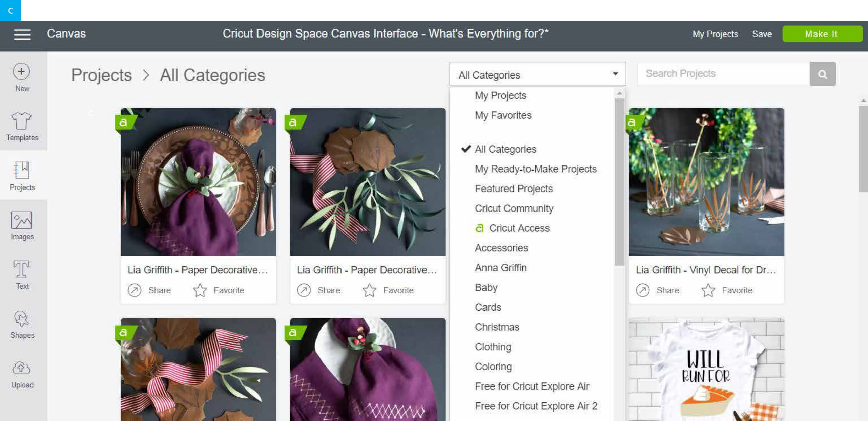Click the page vertical scrollbar thumb
The width and height of the screenshot is (868, 421).
click(x=863, y=149)
